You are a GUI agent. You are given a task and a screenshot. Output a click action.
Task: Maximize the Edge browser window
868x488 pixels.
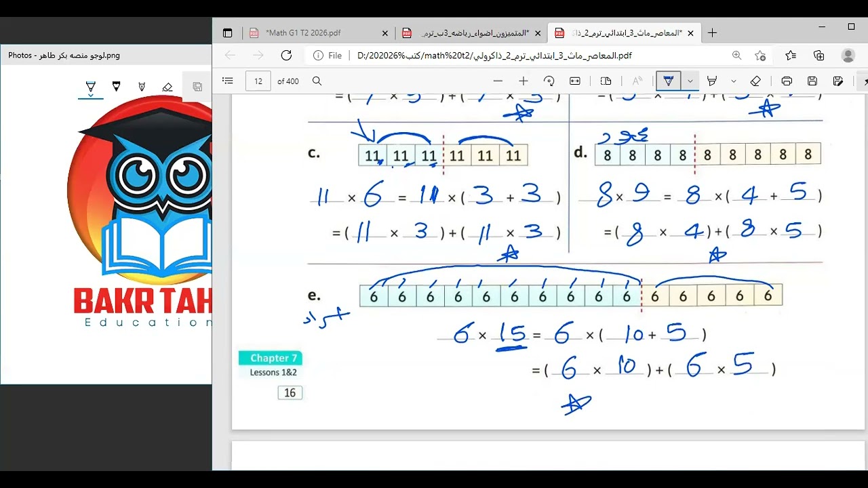click(x=851, y=27)
